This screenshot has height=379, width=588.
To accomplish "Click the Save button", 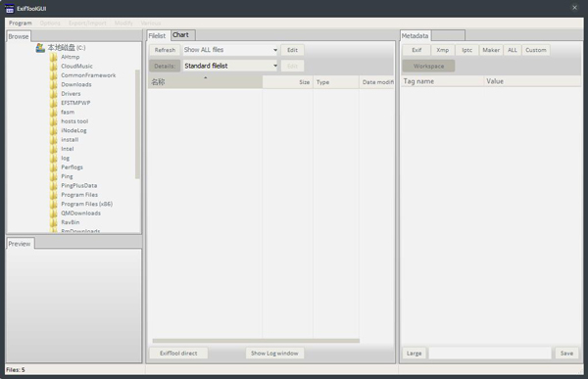I will coord(566,354).
